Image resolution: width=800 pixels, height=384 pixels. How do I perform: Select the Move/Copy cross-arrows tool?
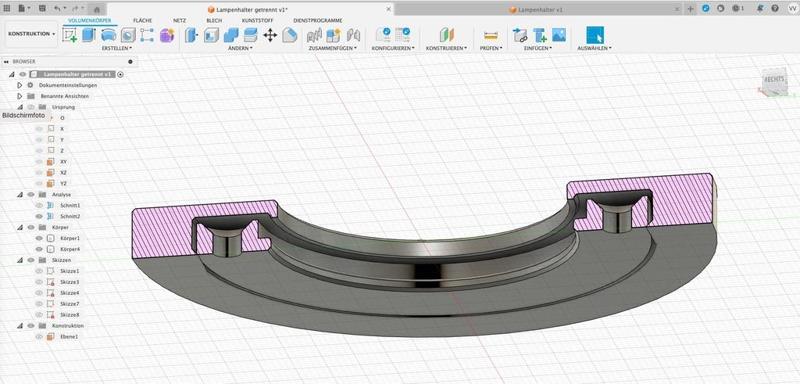(x=270, y=35)
